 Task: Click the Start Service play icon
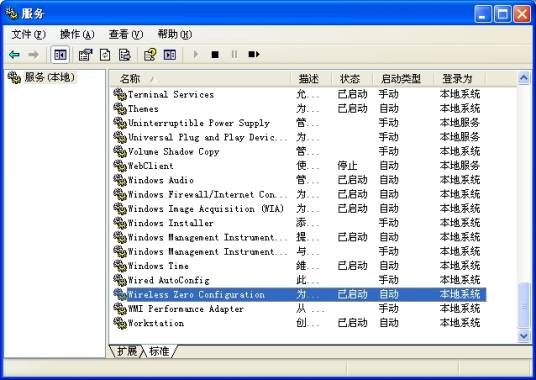[x=196, y=54]
